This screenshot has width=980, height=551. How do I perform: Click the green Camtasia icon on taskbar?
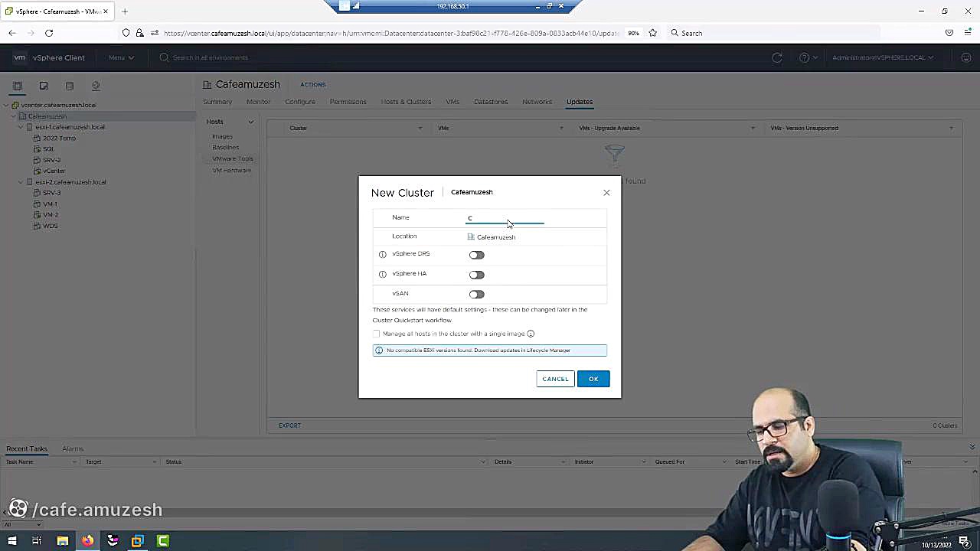[163, 541]
